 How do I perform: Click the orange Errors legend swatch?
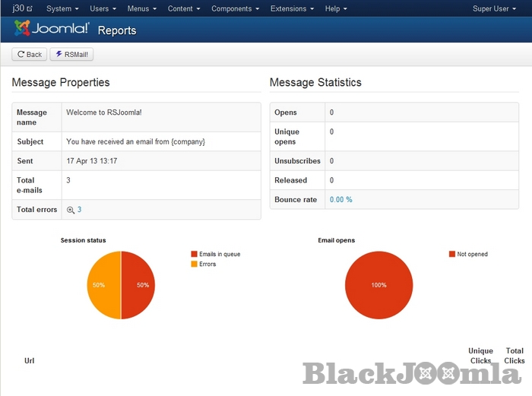[194, 265]
